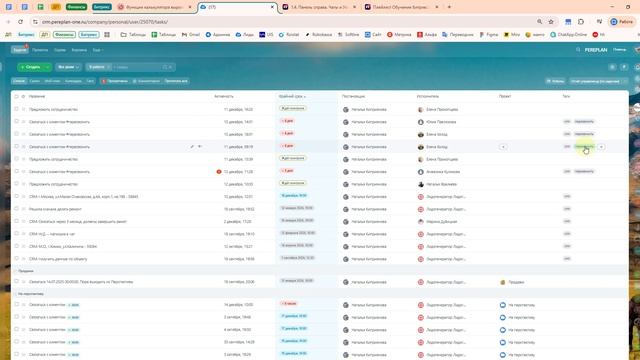
Task: Sort by the Крайний срок column header
Action: click(292, 96)
